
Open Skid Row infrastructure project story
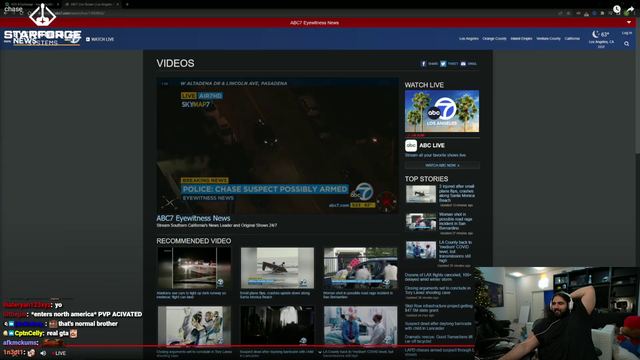pyautogui.click(x=438, y=308)
